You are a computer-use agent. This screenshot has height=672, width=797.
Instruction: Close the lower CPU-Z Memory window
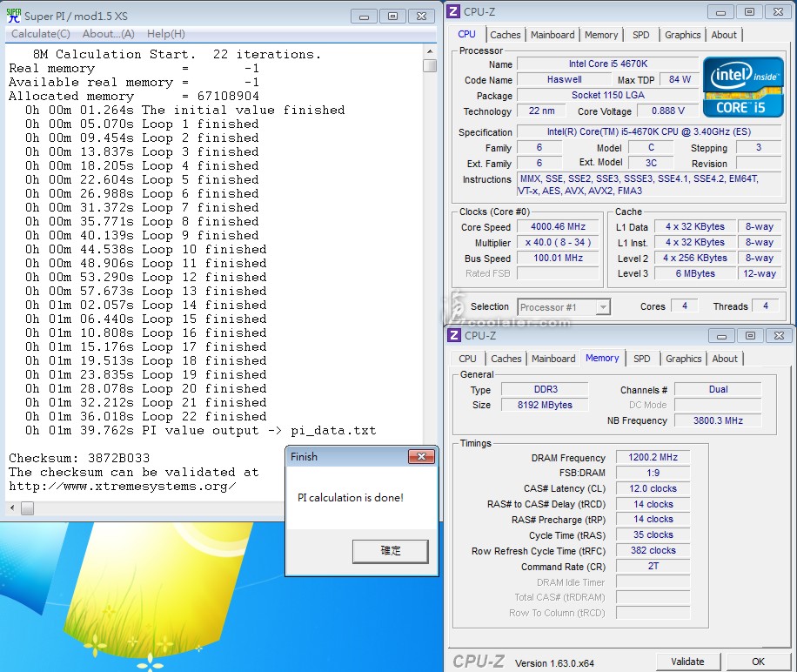[x=780, y=336]
